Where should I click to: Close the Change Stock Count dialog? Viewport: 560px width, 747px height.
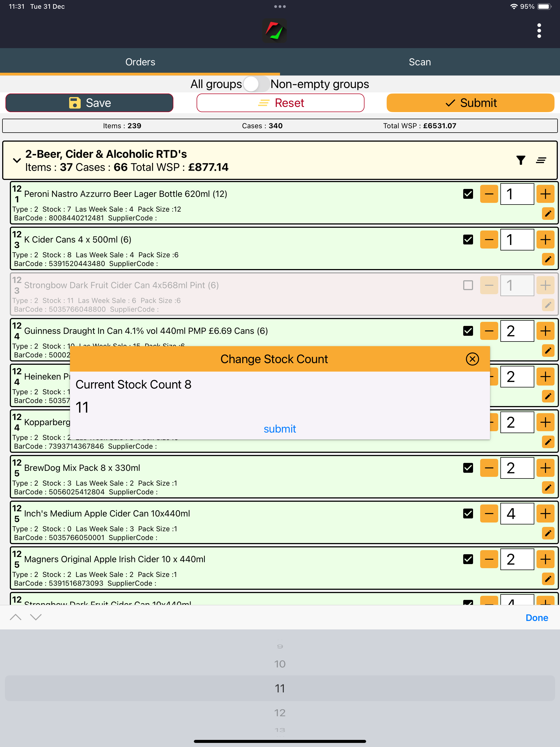point(472,359)
